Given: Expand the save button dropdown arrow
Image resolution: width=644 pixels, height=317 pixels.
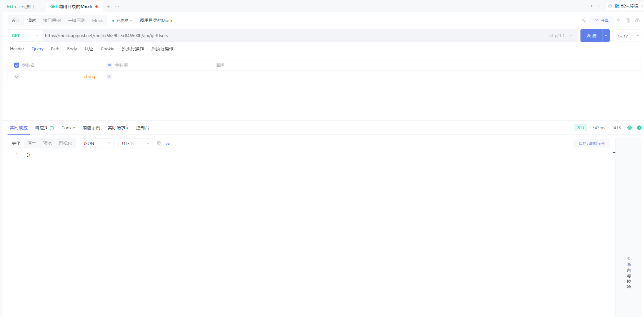Looking at the screenshot, I should click(638, 36).
